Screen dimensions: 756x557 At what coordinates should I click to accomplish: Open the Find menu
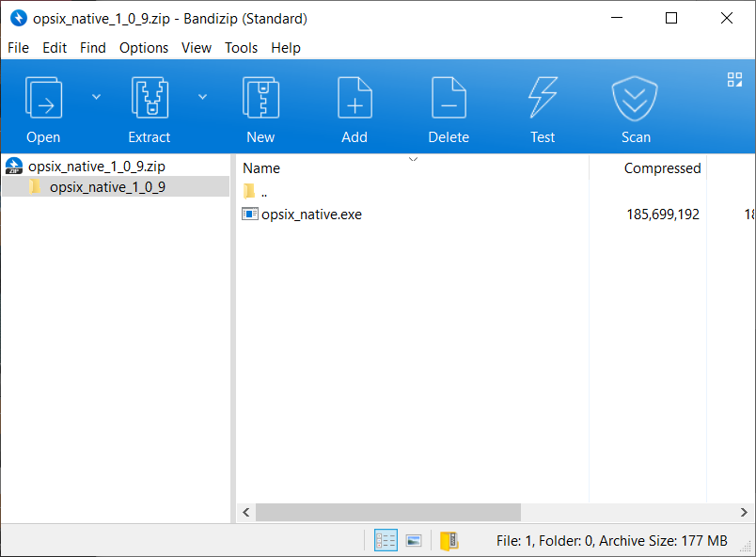pyautogui.click(x=92, y=48)
